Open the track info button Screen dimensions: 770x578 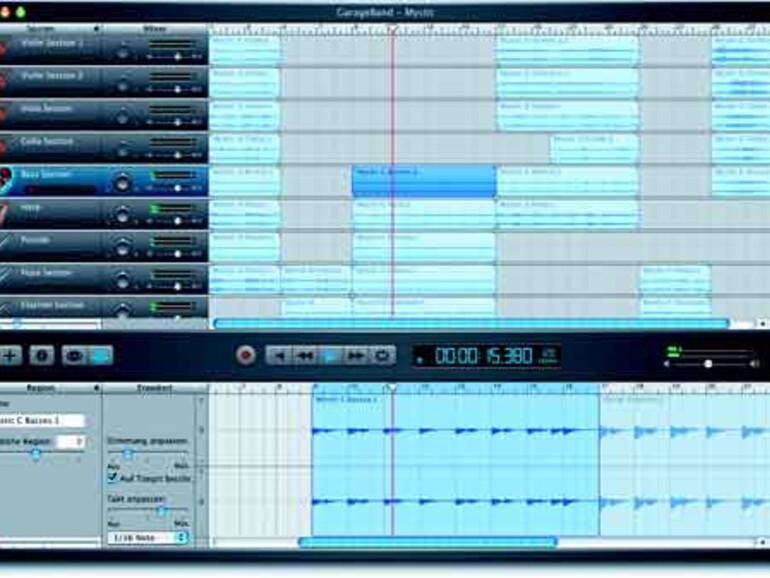42,355
